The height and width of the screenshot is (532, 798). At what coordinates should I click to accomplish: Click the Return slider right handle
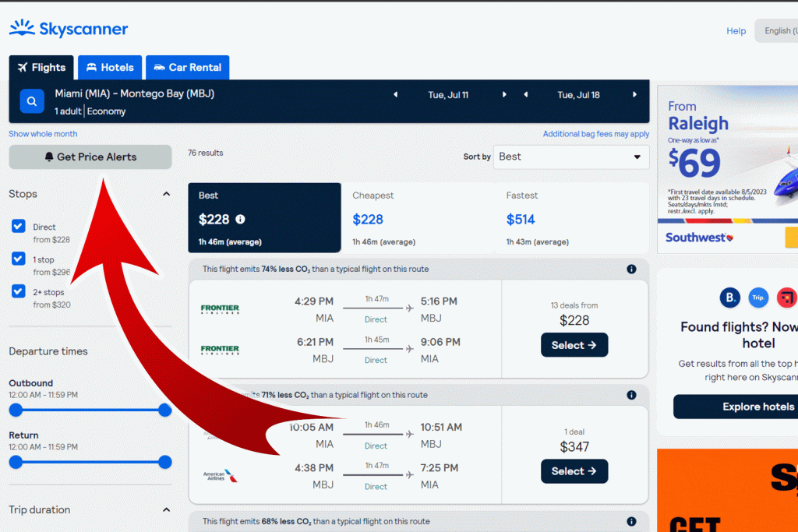[165, 462]
